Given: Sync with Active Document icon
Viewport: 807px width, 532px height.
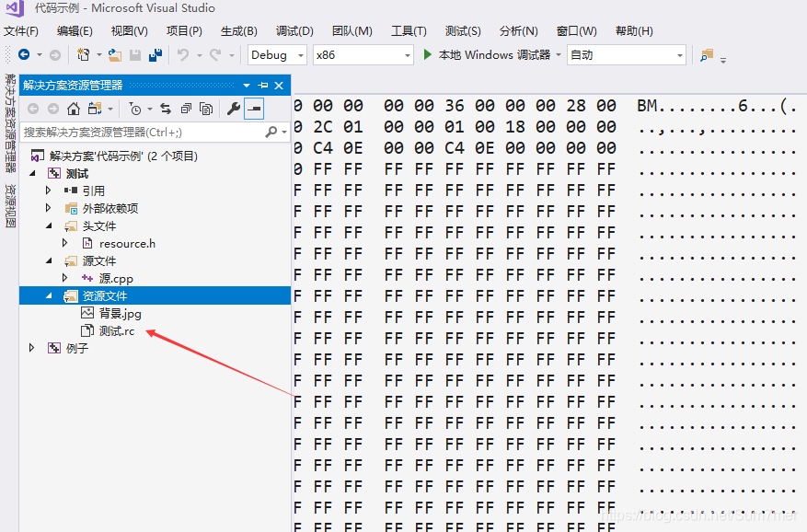Looking at the screenshot, I should tap(166, 109).
